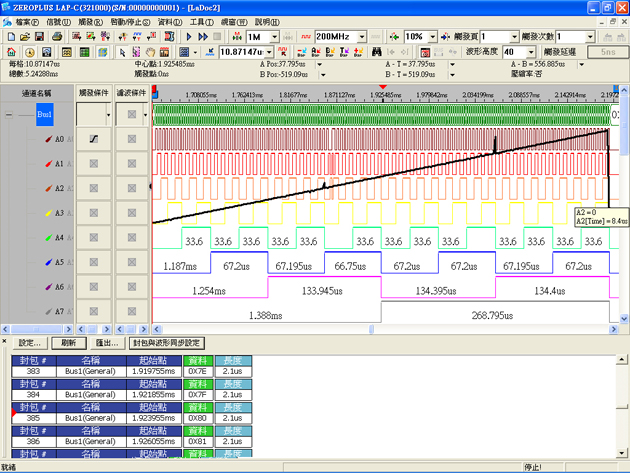The height and width of the screenshot is (473, 630).
Task: Open the 工具(T) menu
Action: (201, 21)
